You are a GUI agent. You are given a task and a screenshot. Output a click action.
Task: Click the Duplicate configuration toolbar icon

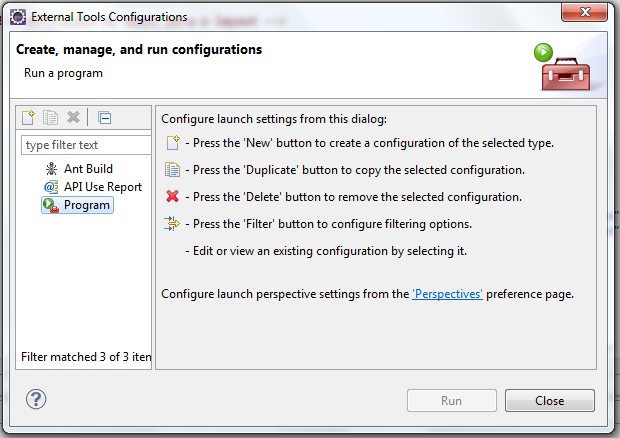[x=51, y=118]
